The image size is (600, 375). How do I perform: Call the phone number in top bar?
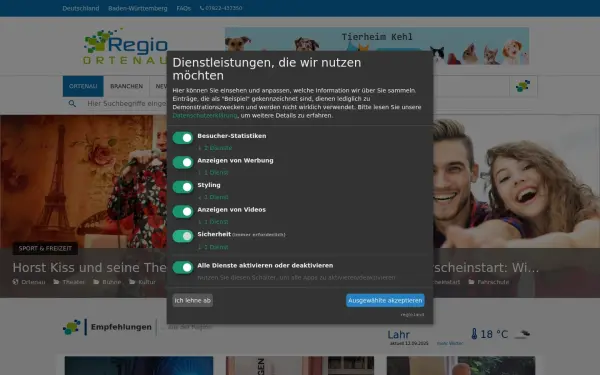[x=221, y=8]
